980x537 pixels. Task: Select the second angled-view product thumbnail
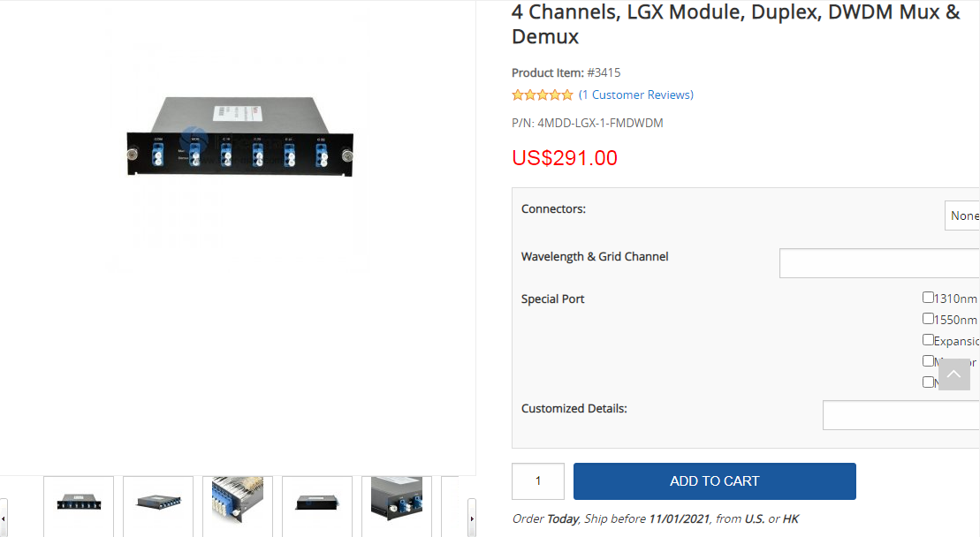tap(158, 504)
